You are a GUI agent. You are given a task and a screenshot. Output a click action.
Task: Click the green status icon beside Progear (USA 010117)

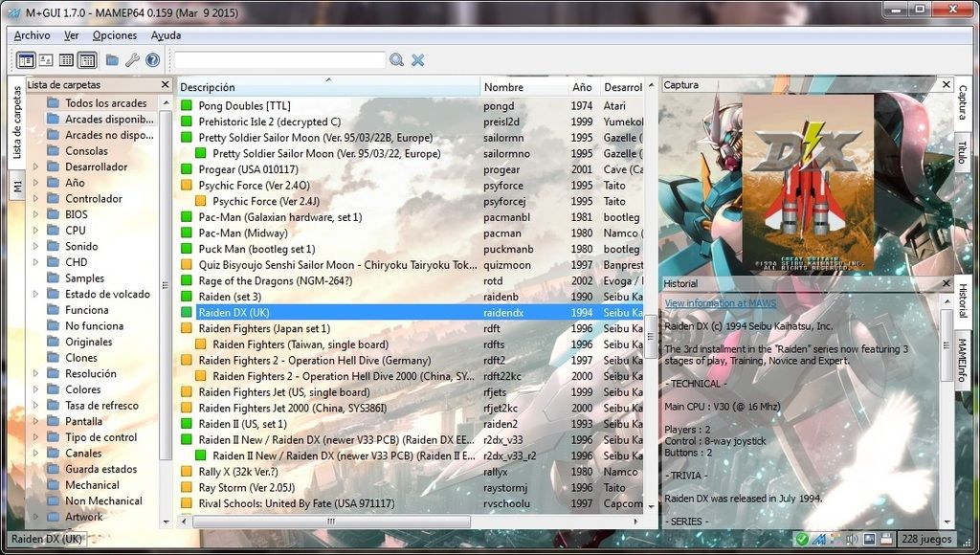[187, 169]
